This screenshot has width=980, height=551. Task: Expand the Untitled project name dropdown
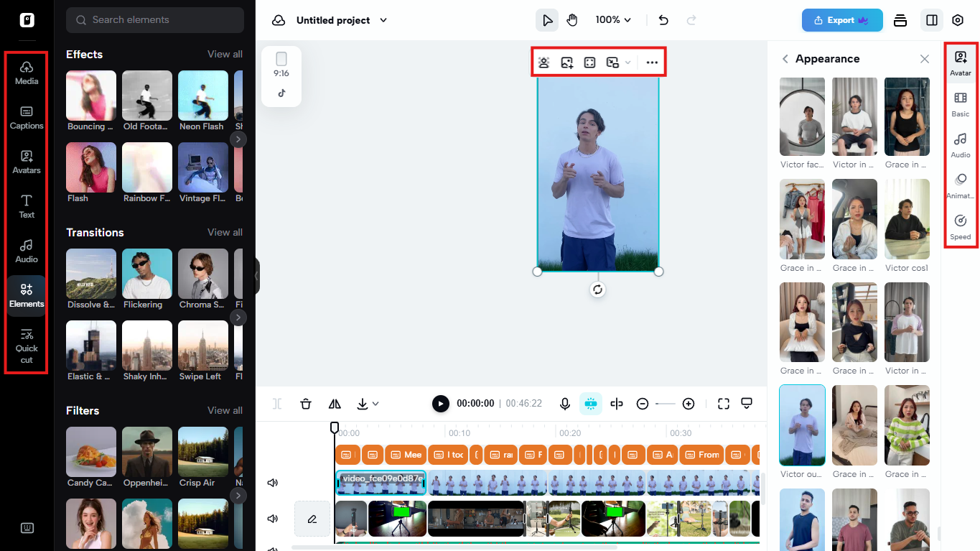(383, 20)
